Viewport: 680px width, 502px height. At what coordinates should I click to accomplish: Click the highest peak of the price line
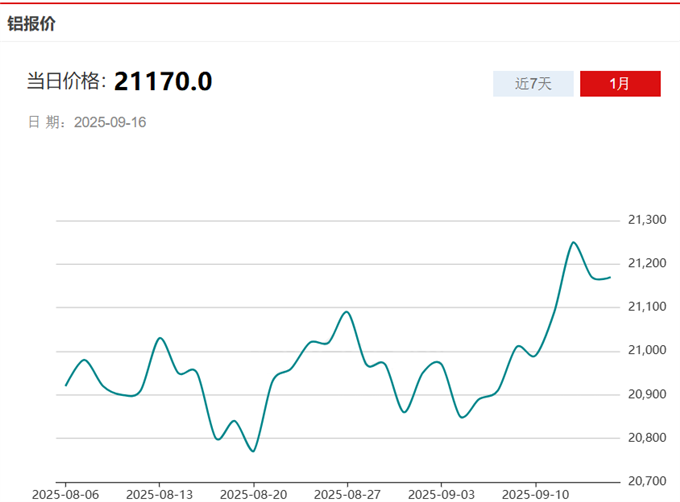pyautogui.click(x=573, y=242)
